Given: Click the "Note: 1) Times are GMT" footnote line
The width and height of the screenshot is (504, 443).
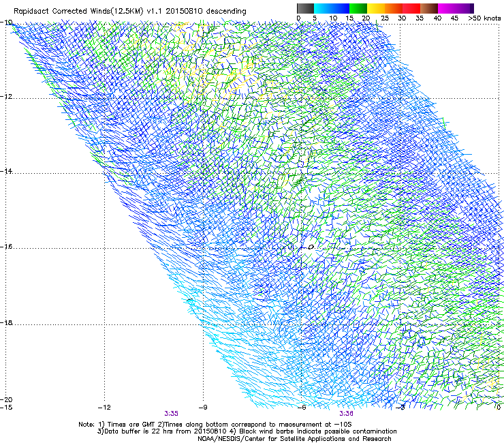Looking at the screenshot, I should coord(215,425).
